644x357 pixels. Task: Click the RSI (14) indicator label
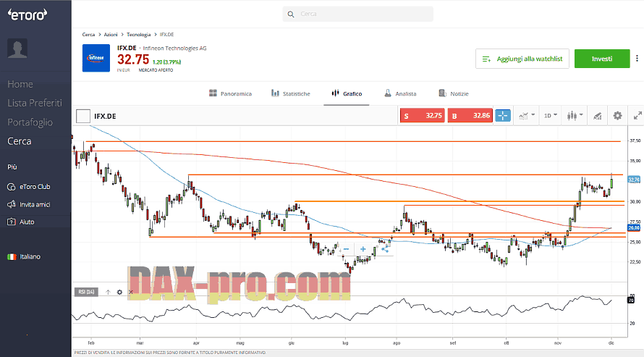(x=86, y=292)
